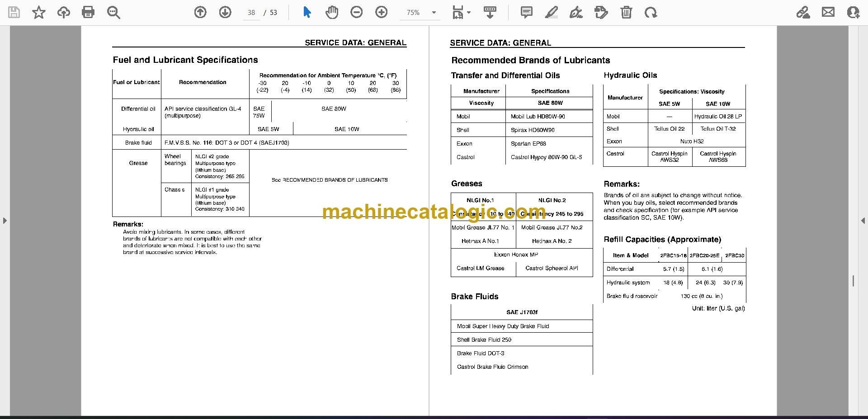Screen dimensions: 868x419
Task: Print the document
Action: click(88, 13)
